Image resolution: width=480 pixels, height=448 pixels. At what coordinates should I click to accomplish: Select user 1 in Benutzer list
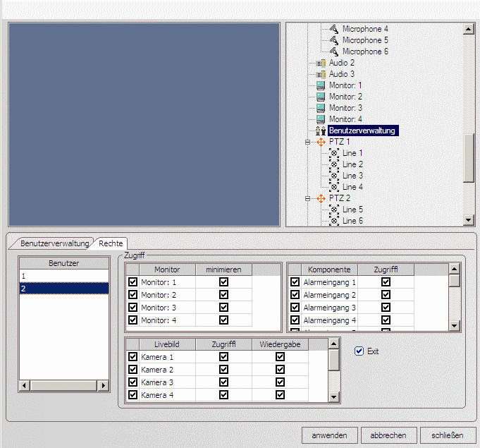click(64, 276)
